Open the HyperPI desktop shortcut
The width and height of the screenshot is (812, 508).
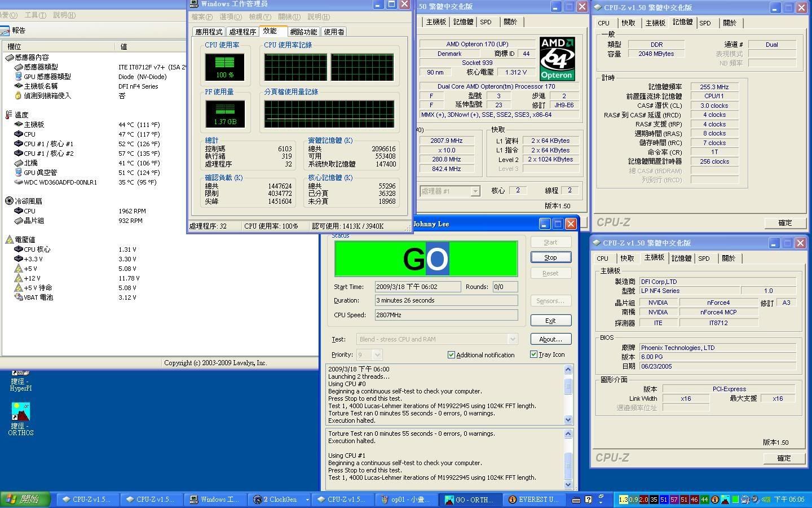click(x=20, y=379)
